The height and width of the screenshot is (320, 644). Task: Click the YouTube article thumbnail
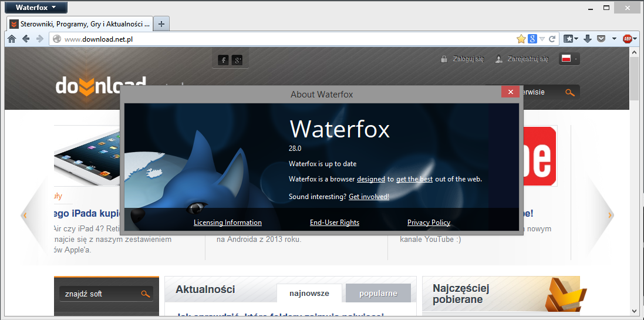540,156
